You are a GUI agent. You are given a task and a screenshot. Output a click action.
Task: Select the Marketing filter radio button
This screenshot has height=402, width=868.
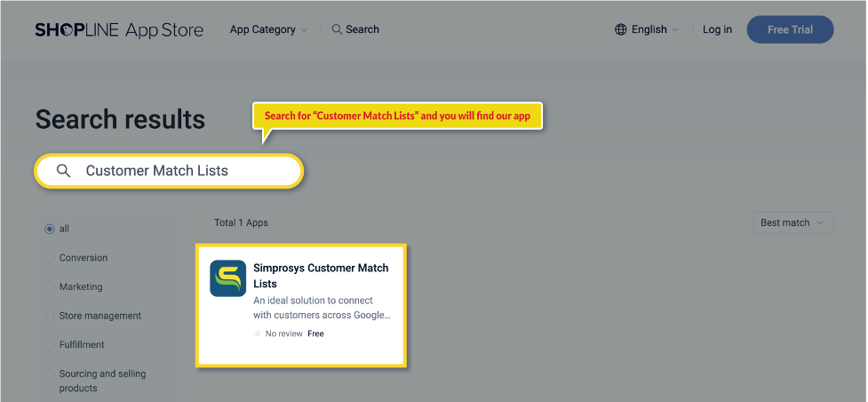tap(50, 286)
